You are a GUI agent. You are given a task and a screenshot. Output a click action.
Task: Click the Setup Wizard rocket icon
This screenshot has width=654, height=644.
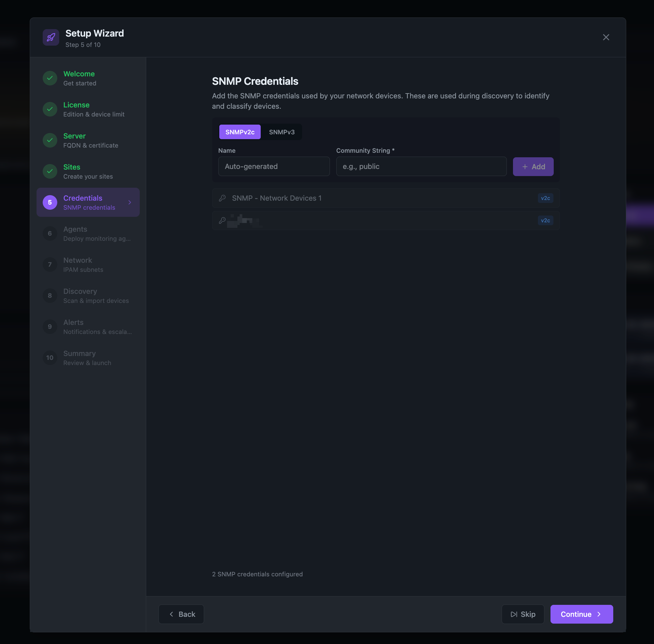tap(51, 37)
